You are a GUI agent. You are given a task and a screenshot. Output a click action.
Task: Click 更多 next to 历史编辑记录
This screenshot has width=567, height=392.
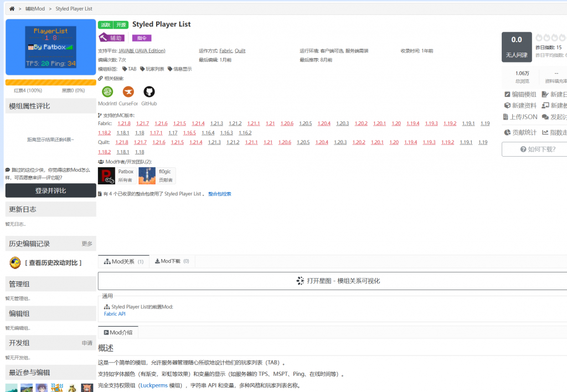tap(87, 244)
